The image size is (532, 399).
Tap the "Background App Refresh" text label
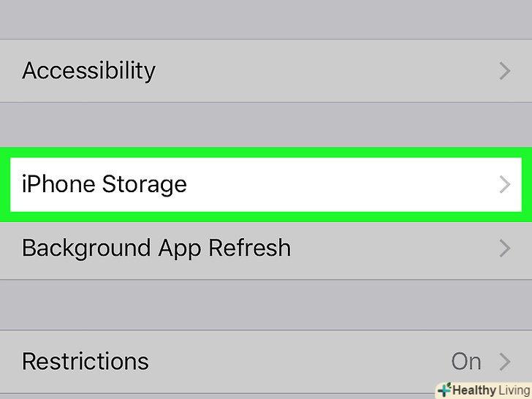[156, 248]
